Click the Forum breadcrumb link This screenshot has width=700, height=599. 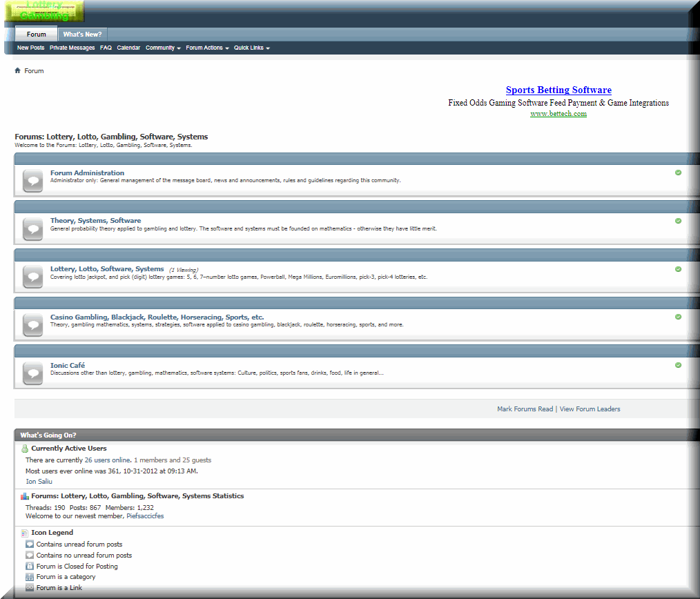click(x=34, y=71)
